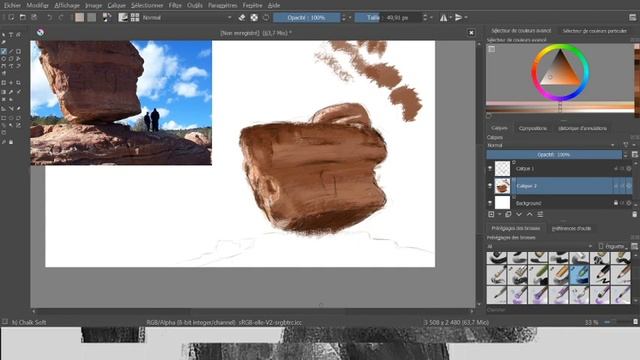This screenshot has width=640, height=360.
Task: Switch to Préférences d'outils tab
Action: (x=571, y=228)
